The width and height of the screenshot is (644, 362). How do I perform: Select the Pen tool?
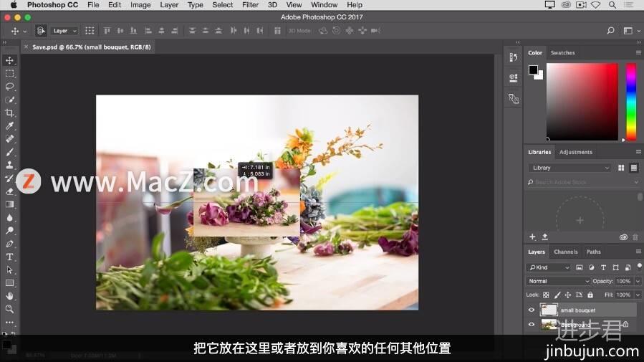click(x=9, y=244)
